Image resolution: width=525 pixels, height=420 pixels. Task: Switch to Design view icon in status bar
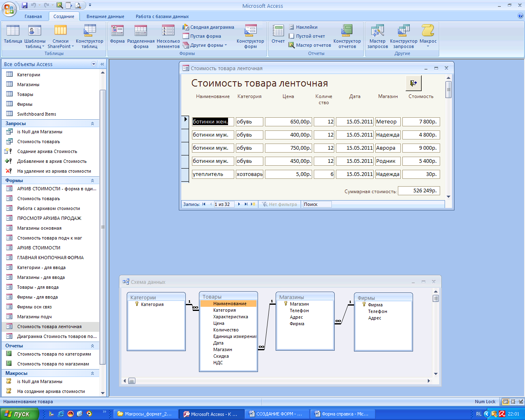point(521,402)
